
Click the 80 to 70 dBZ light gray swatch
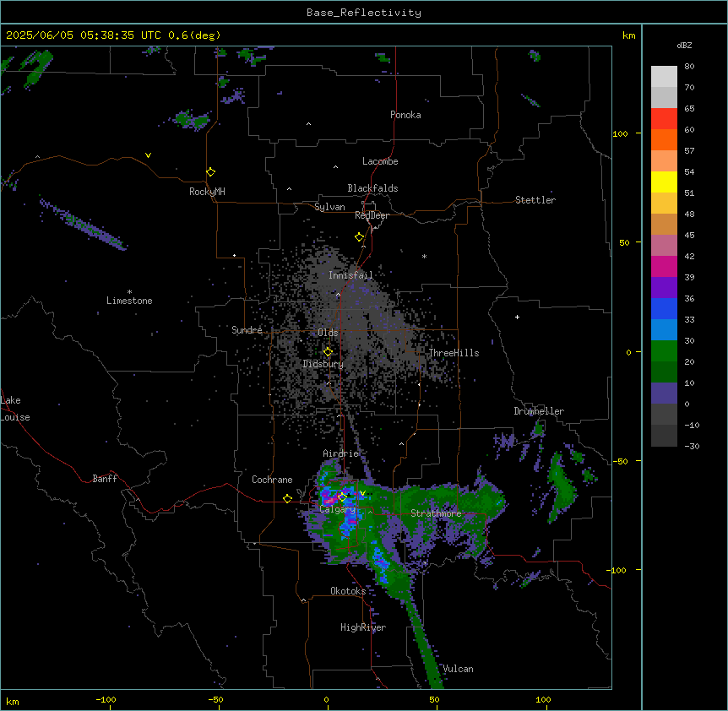tap(664, 77)
